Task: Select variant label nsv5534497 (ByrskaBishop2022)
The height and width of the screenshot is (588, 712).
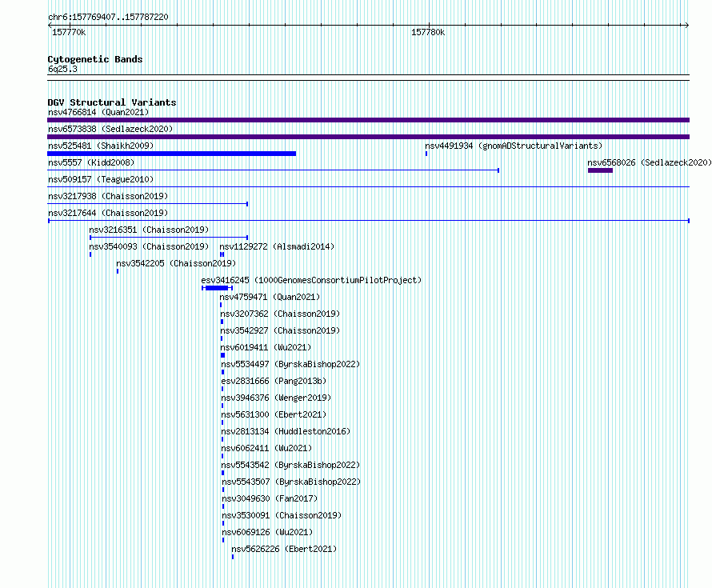Action: (x=290, y=364)
